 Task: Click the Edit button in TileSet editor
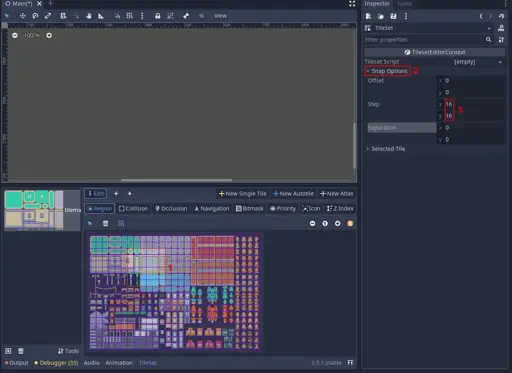coord(96,193)
